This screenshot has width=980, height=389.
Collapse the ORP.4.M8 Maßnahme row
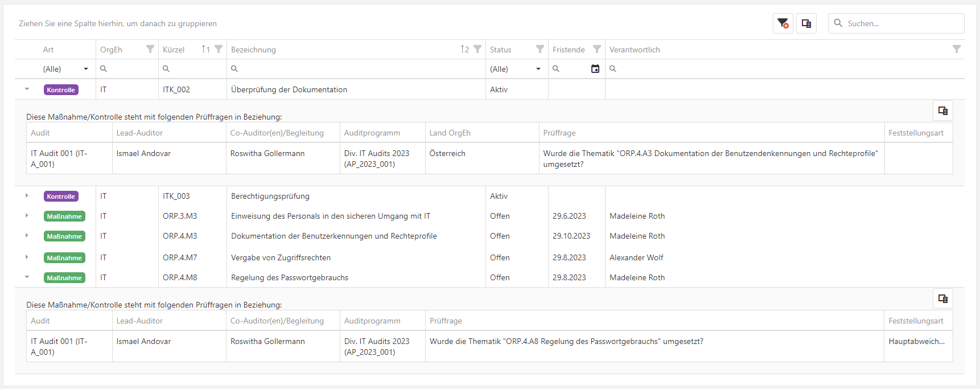point(27,277)
